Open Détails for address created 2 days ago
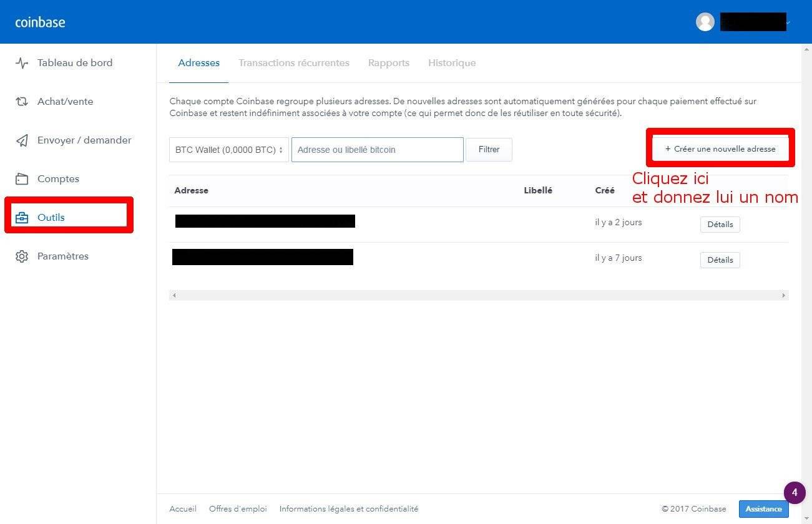The image size is (812, 524). point(720,224)
